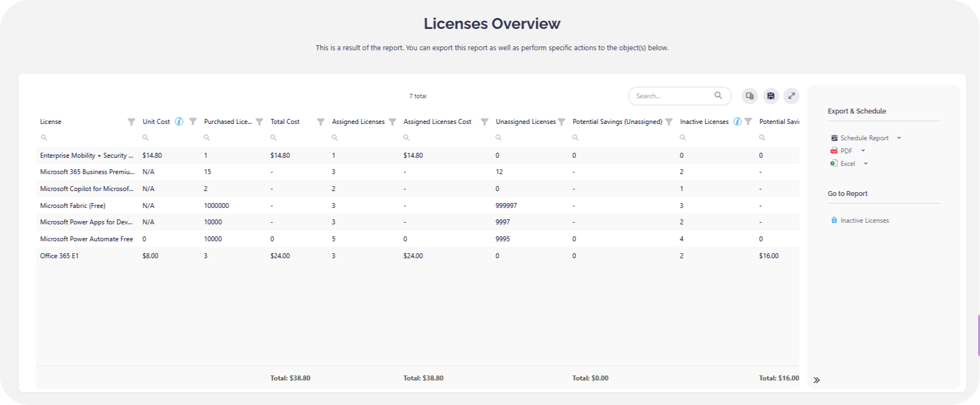
Task: Select Microsoft Copilot for Microsoft row
Action: click(418, 189)
